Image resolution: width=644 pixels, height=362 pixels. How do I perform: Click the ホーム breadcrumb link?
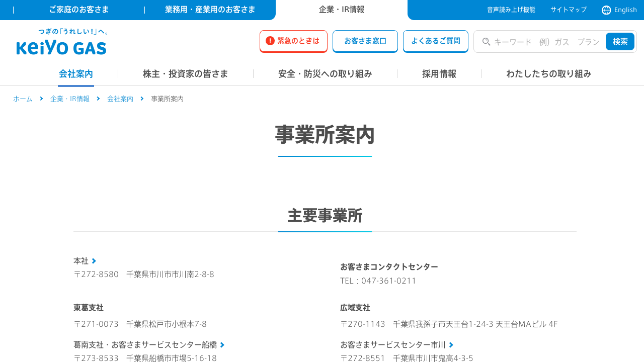point(23,99)
